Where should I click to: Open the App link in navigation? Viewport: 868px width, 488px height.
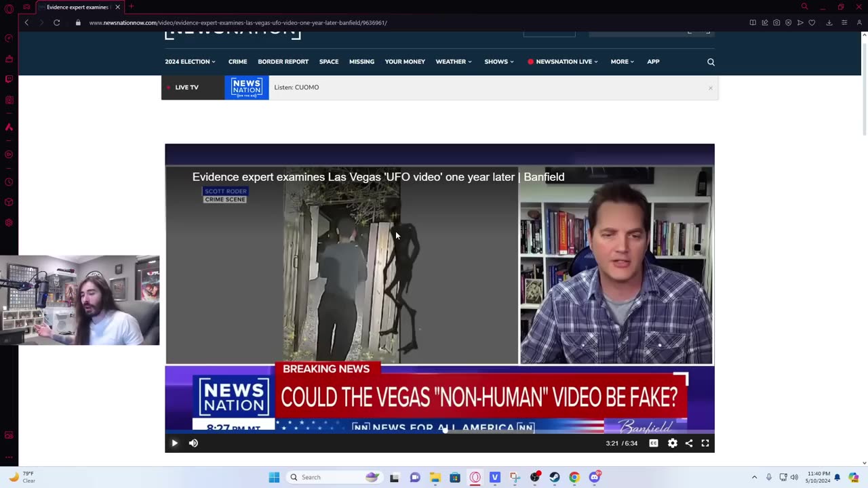point(653,62)
